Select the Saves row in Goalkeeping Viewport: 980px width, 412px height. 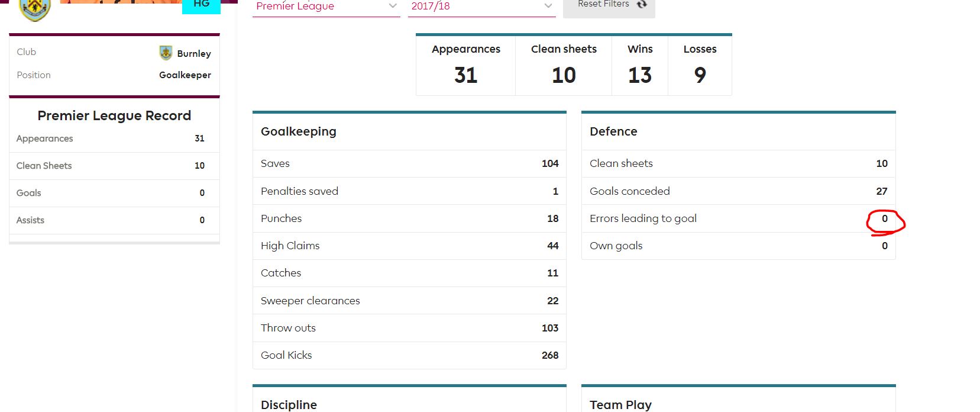409,163
